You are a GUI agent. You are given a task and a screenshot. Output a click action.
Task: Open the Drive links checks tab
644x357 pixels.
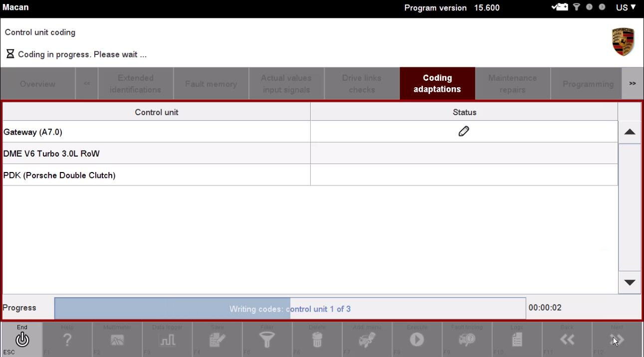[362, 84]
